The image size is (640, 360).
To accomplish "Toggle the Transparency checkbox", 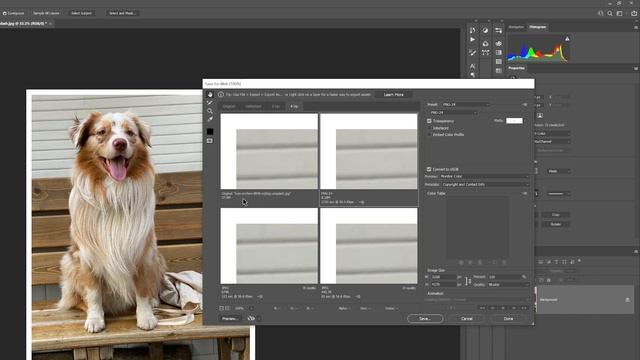I will click(429, 121).
